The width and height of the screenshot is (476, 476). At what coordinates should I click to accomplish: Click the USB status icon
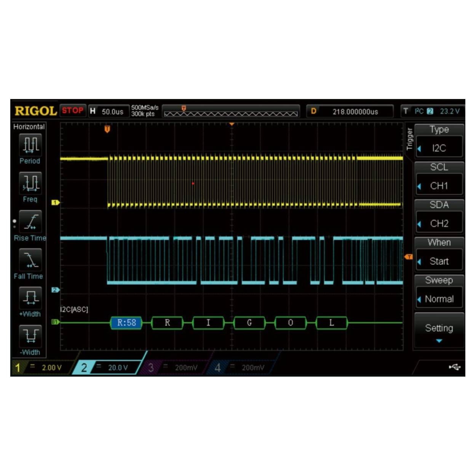point(454,367)
